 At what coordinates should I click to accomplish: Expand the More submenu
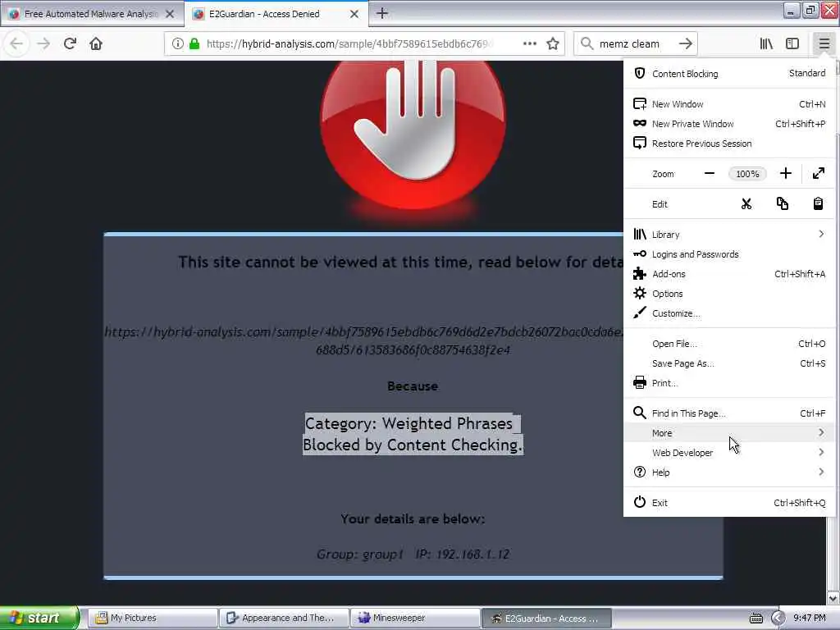tap(728, 433)
